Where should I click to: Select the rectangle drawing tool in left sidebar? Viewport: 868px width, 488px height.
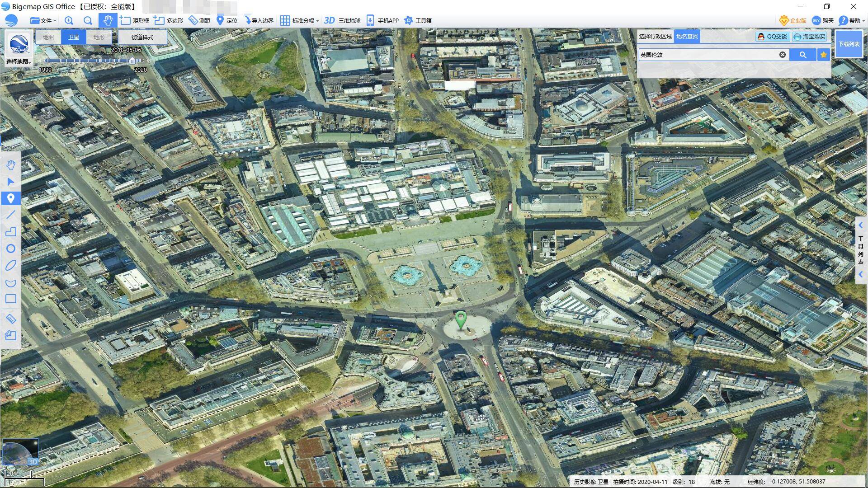coord(11,299)
